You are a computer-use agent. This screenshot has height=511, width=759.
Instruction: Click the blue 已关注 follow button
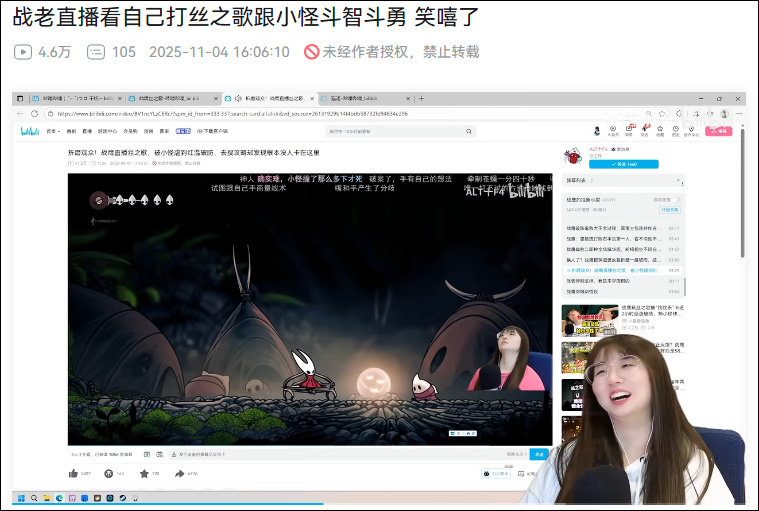pos(623,164)
